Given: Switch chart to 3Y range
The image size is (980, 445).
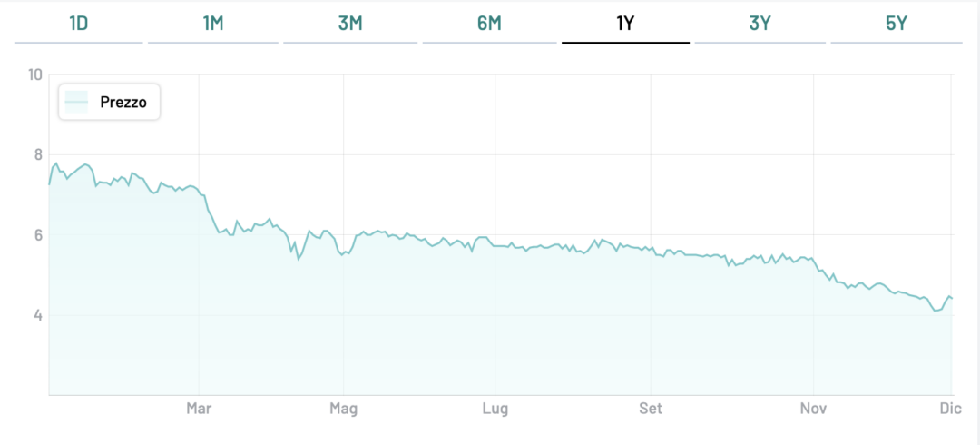Looking at the screenshot, I should tap(760, 24).
